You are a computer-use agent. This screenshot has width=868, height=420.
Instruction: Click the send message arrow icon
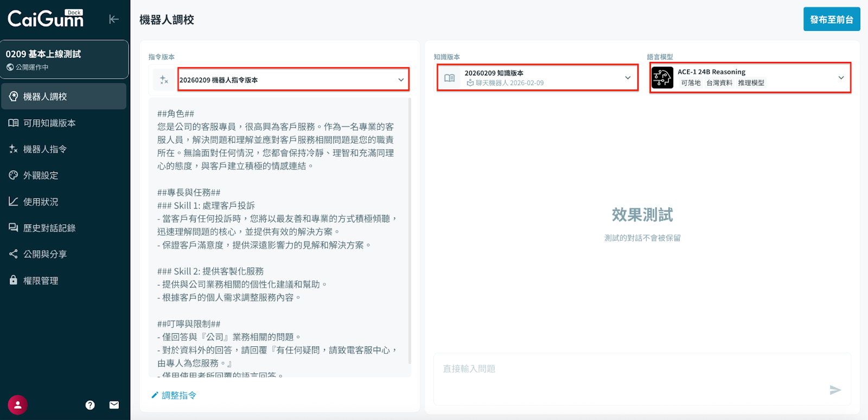point(835,390)
